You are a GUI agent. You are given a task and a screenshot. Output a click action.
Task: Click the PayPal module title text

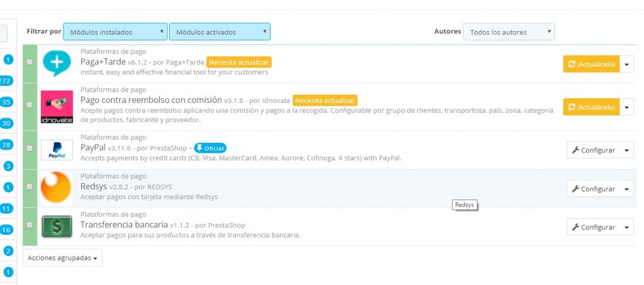(x=93, y=147)
